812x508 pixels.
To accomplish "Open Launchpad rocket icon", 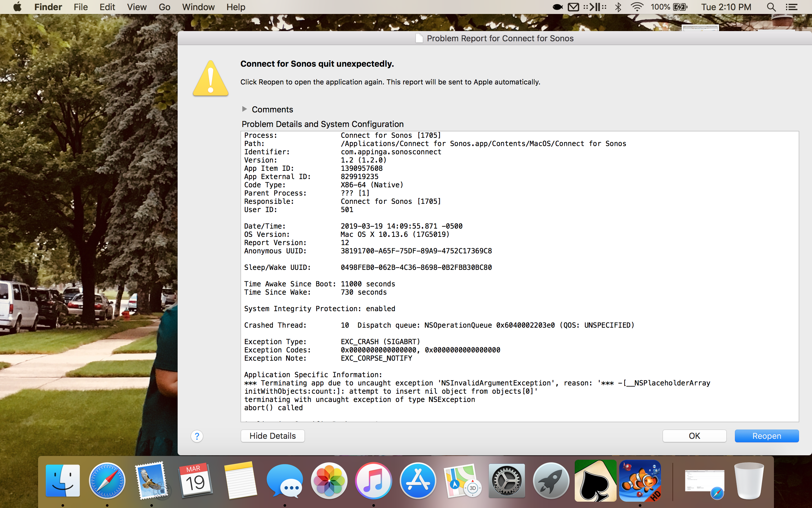I will tap(551, 480).
